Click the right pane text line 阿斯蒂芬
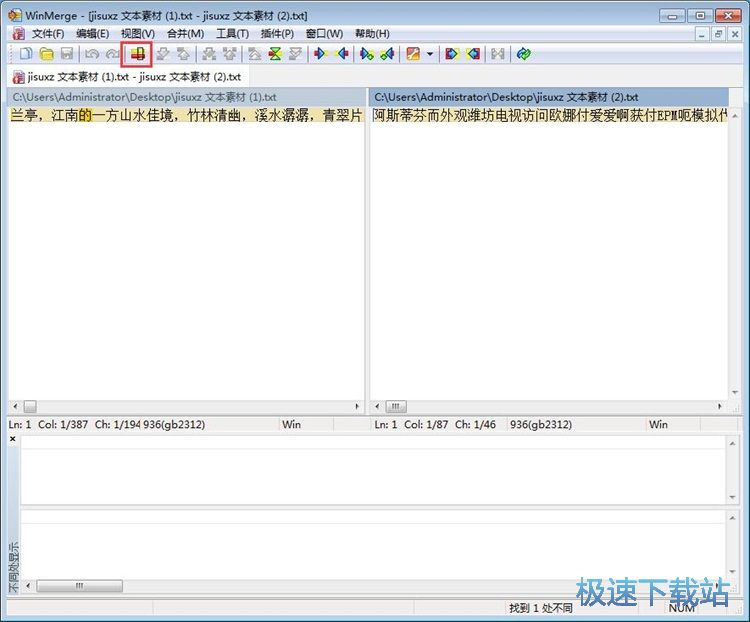The height and width of the screenshot is (622, 750). (x=549, y=115)
